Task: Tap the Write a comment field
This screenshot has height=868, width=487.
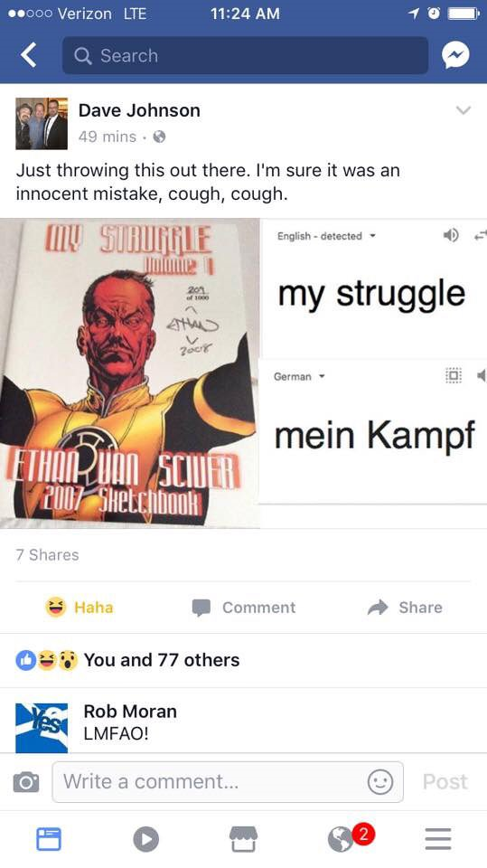Action: 228,782
